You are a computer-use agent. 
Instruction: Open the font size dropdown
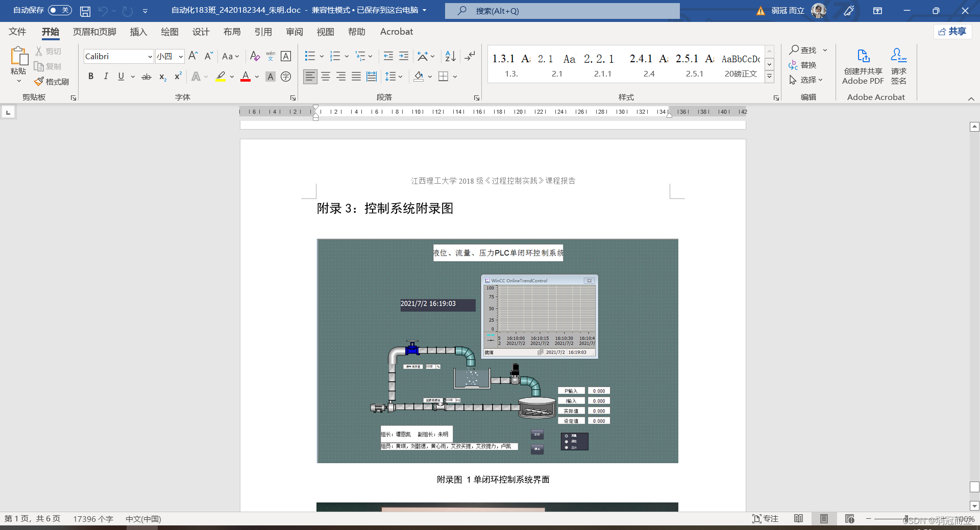[x=181, y=56]
